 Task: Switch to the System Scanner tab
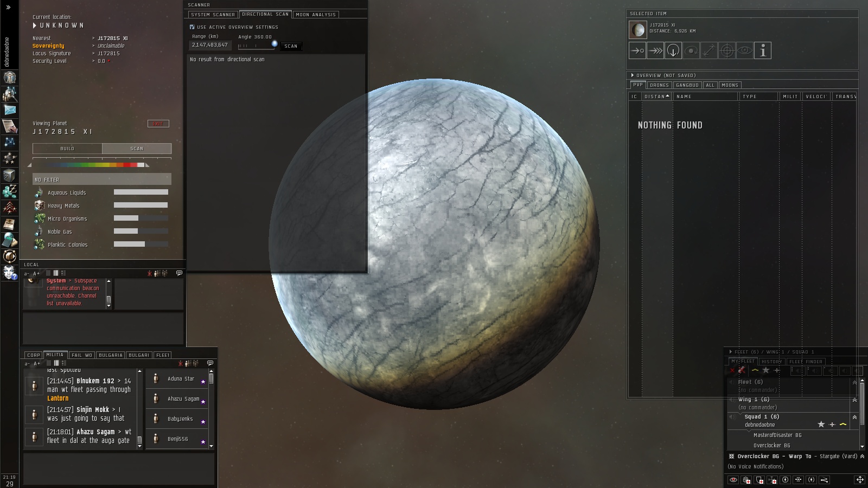click(x=213, y=15)
